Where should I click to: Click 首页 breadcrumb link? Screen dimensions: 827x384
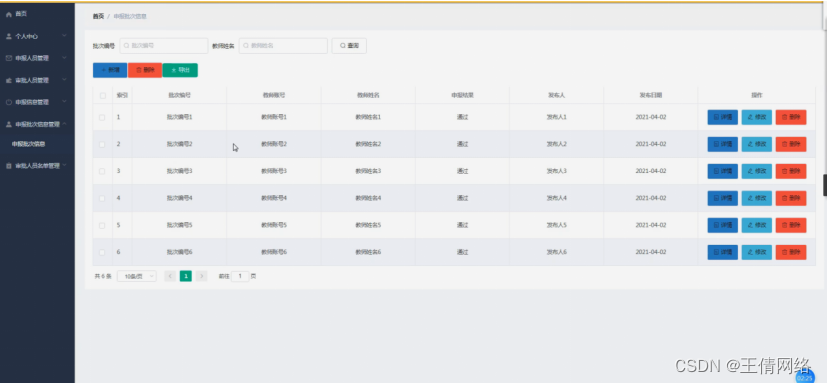coord(98,16)
